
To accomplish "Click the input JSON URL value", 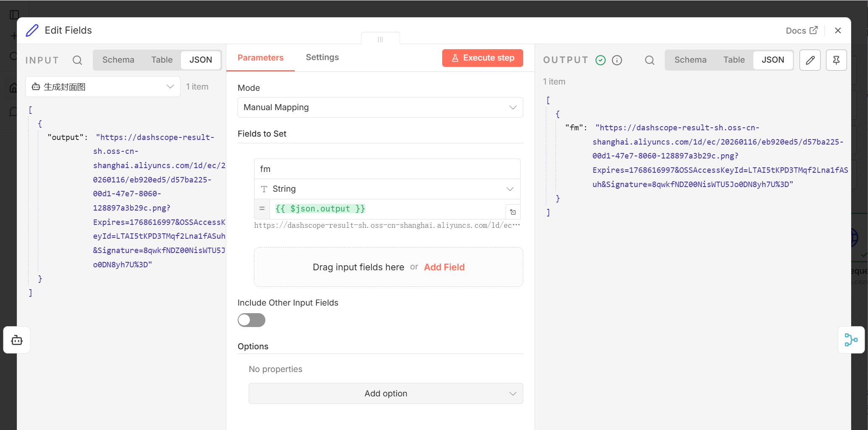I will pyautogui.click(x=159, y=201).
